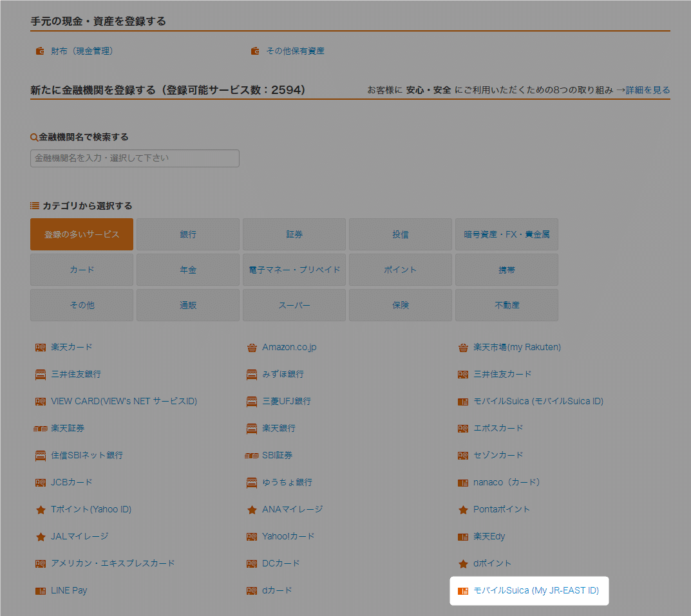
Task: Open 財布（現金管理） link
Action: click(x=82, y=51)
